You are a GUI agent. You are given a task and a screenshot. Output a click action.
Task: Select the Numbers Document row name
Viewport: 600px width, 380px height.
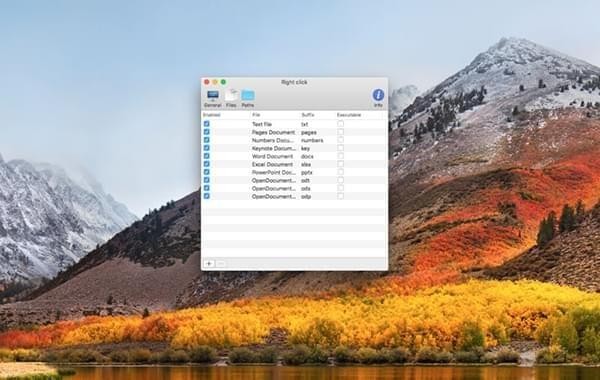(273, 140)
